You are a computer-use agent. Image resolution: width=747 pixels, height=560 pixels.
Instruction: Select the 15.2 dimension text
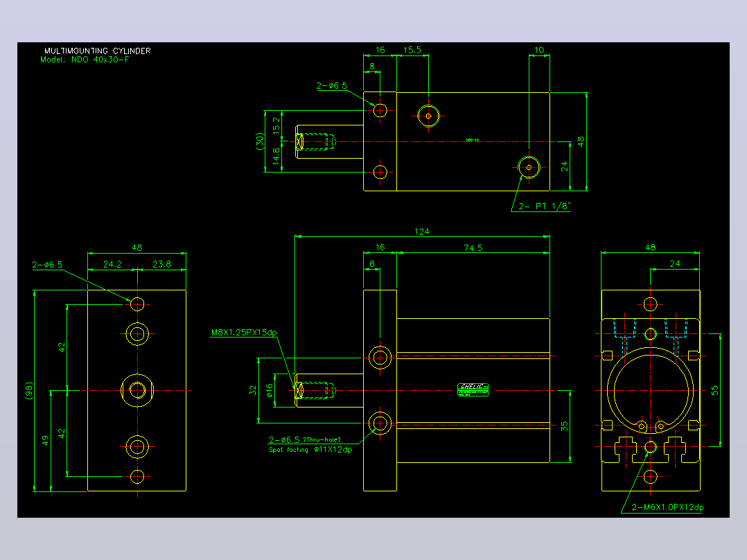(276, 126)
